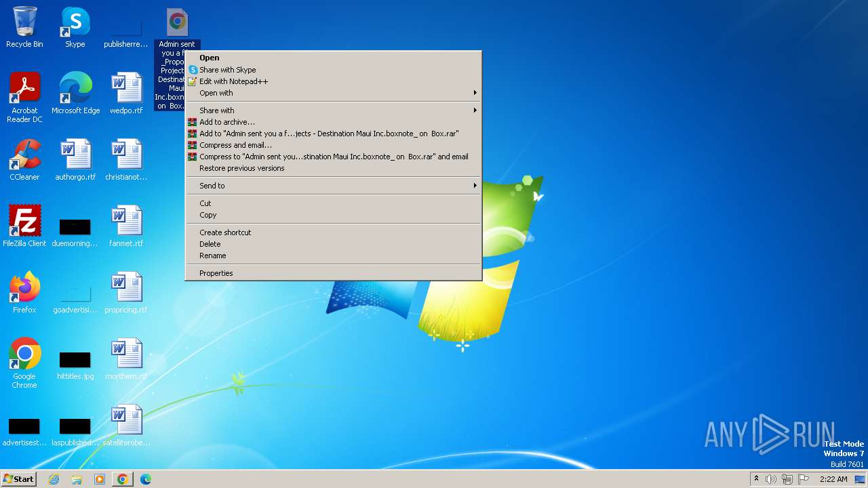Choose Delete in the context menu
This screenshot has height=488, width=868.
pyautogui.click(x=334, y=244)
